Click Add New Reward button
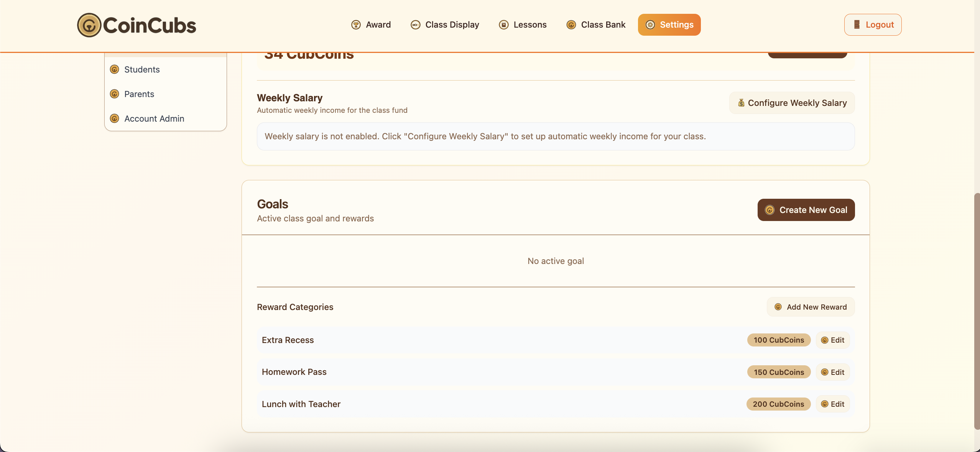The image size is (980, 452). (811, 307)
